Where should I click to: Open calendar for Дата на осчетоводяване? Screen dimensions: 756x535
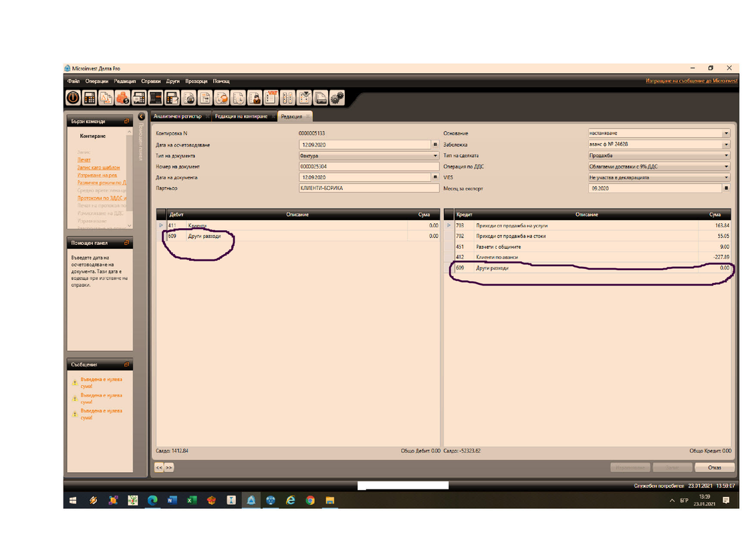435,144
